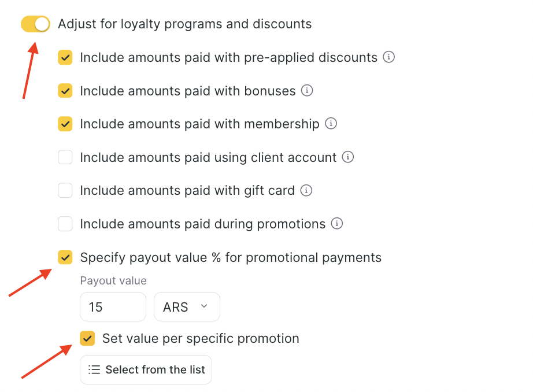Click the Payout value input field
Screen dimensions: 533x392
point(113,307)
